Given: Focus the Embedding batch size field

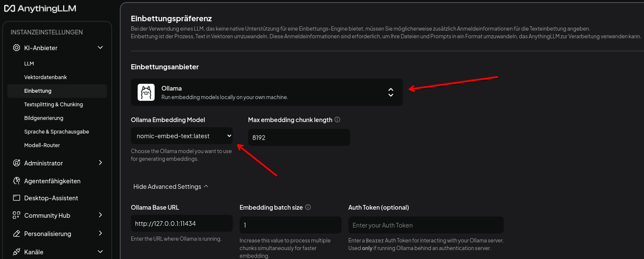Looking at the screenshot, I should pos(291,225).
